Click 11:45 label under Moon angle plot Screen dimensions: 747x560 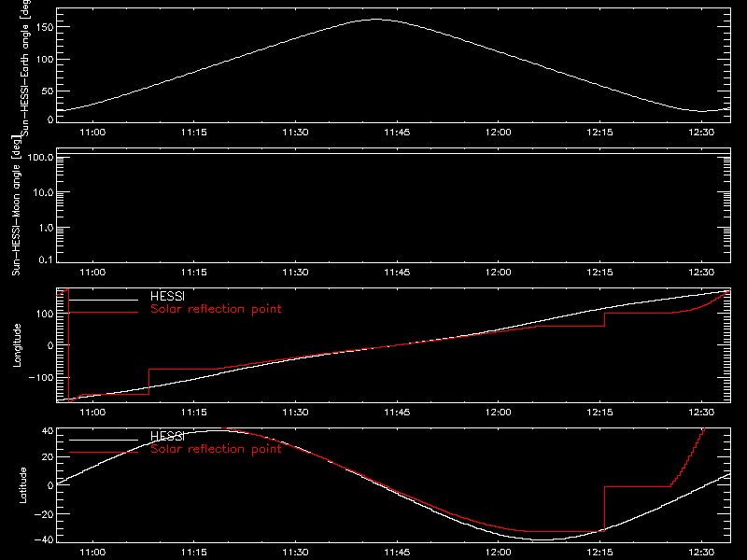point(397,273)
